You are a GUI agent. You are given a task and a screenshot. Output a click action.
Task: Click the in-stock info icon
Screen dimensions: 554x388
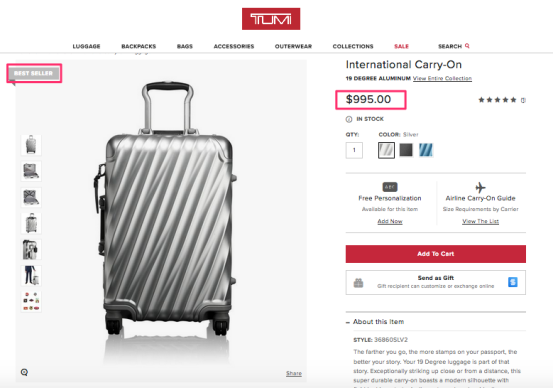[349, 119]
